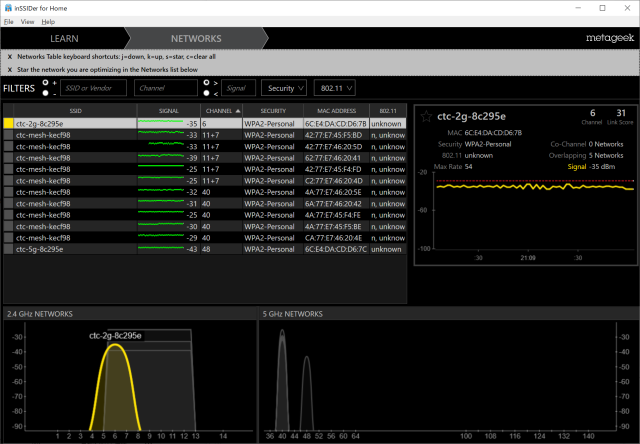Select the ctc-5g-8c295e network row
Viewport: 640px width, 444px height.
click(x=205, y=249)
